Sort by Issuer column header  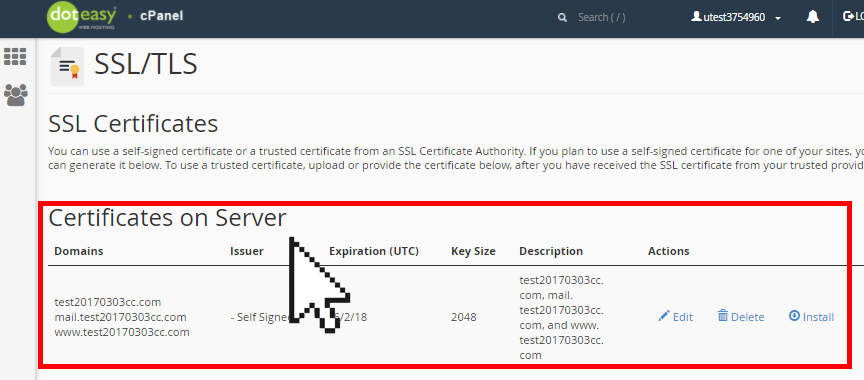click(247, 251)
